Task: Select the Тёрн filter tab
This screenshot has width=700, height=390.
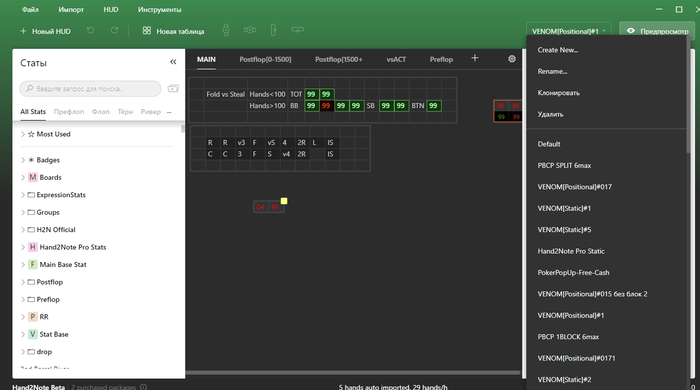Action: pyautogui.click(x=125, y=112)
